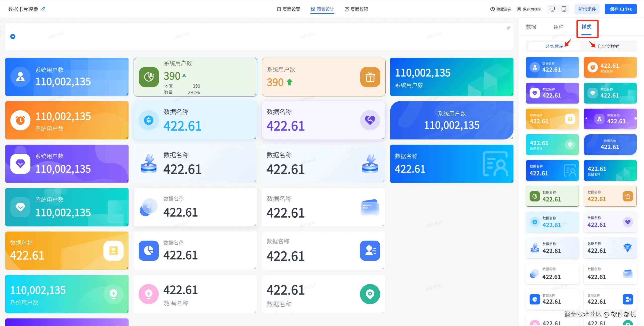The width and height of the screenshot is (644, 326).
Task: Select the purple preset style thumbnail
Action: coord(552,93)
